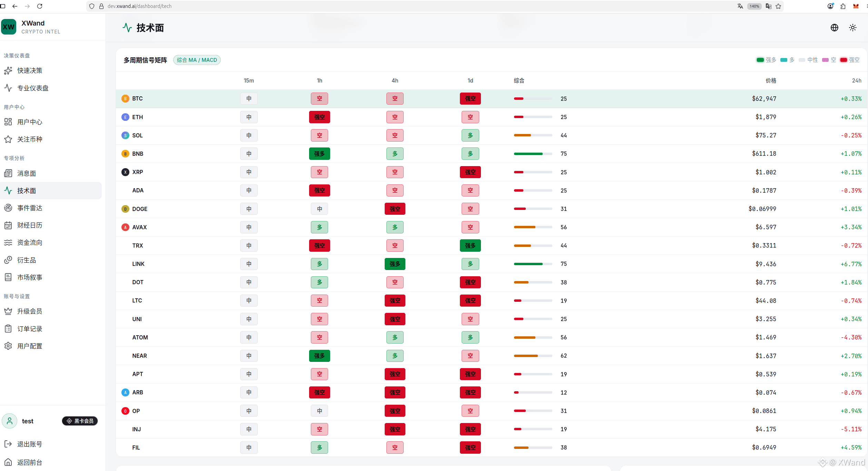Image resolution: width=868 pixels, height=471 pixels.
Task: Open 专业仪表盘 in the sidebar
Action: coord(51,88)
